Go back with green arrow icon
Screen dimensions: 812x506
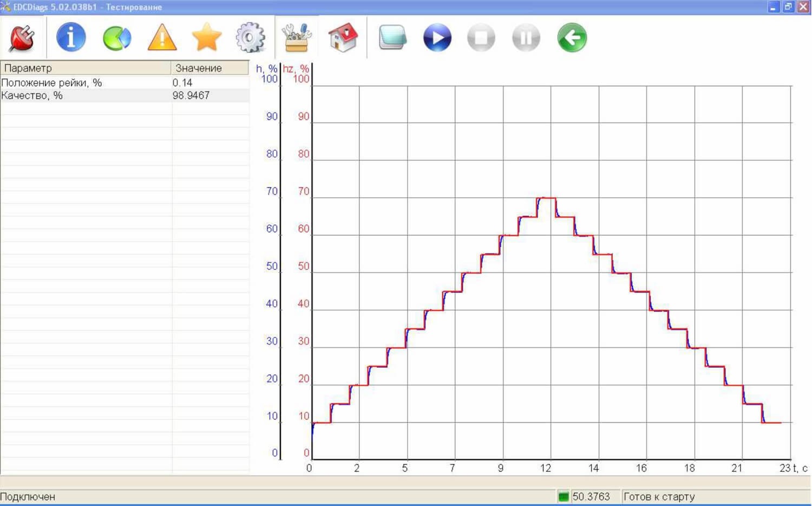(x=572, y=38)
